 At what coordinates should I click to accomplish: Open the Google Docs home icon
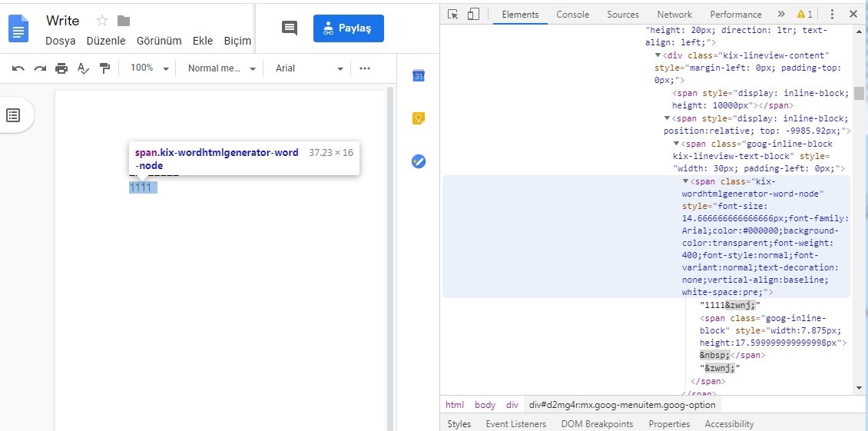tap(18, 28)
